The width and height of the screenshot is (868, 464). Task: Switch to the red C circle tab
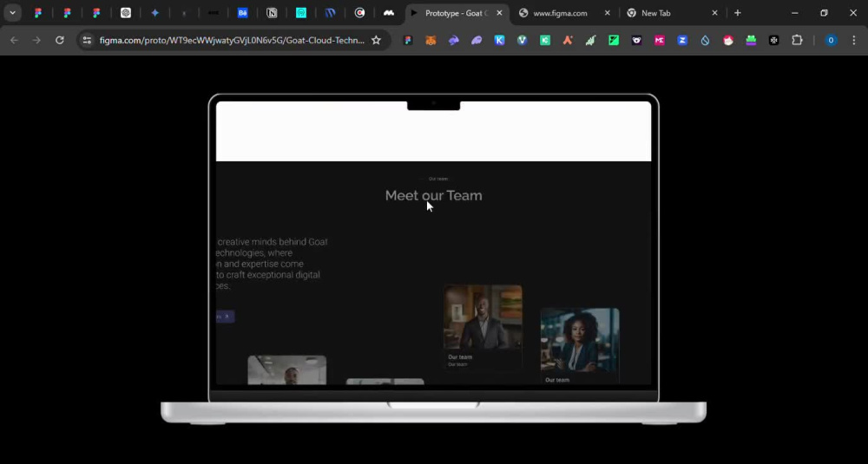click(359, 13)
